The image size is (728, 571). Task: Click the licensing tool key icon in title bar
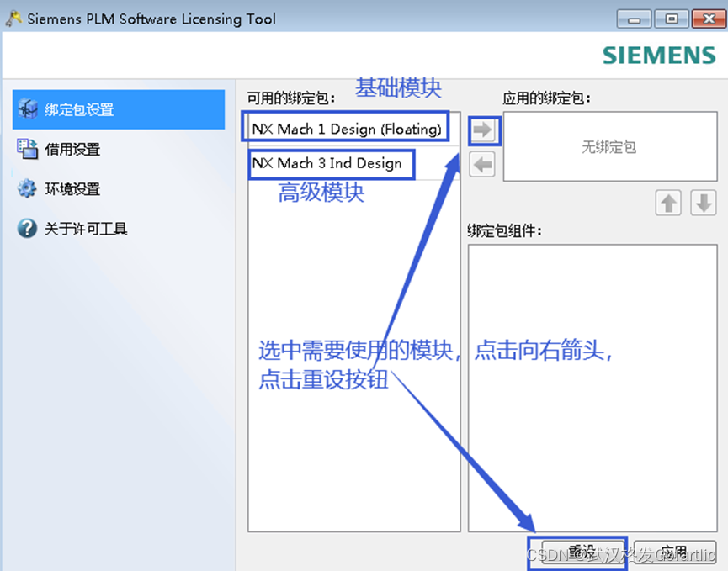pyautogui.click(x=14, y=19)
